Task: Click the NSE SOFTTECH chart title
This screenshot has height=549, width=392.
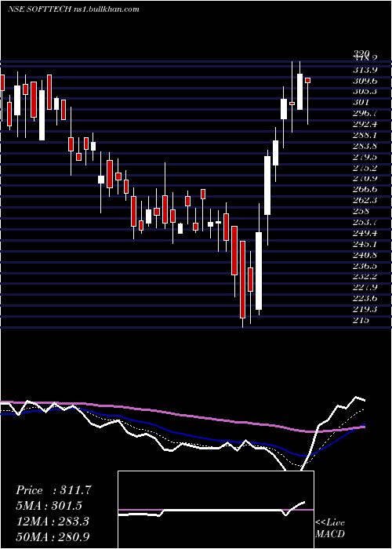Action: click(41, 9)
